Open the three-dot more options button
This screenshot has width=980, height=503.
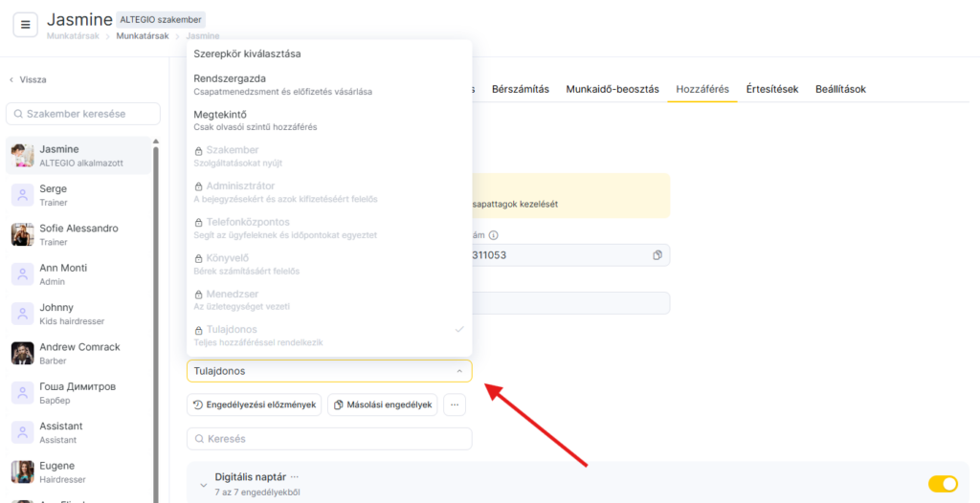click(x=456, y=405)
